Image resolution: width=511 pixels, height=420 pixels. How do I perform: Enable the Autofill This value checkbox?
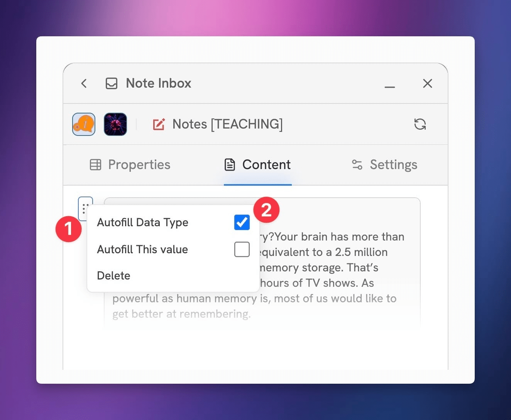tap(242, 249)
